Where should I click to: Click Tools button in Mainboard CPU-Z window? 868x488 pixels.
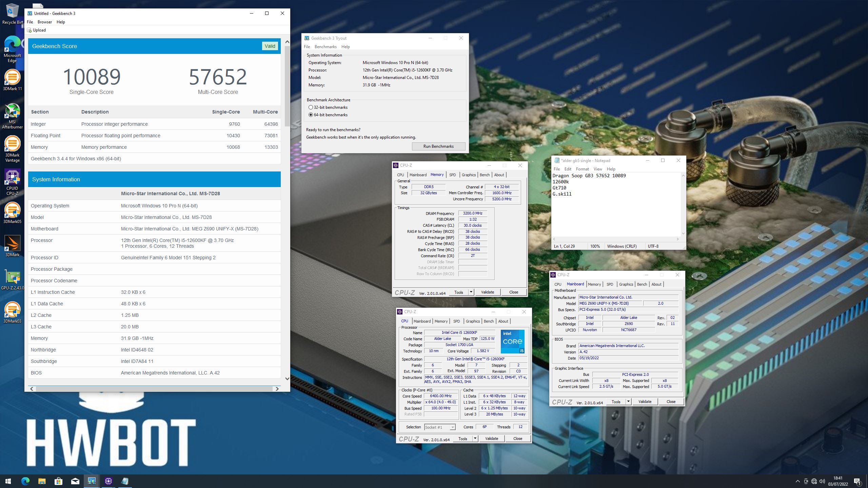click(x=616, y=402)
